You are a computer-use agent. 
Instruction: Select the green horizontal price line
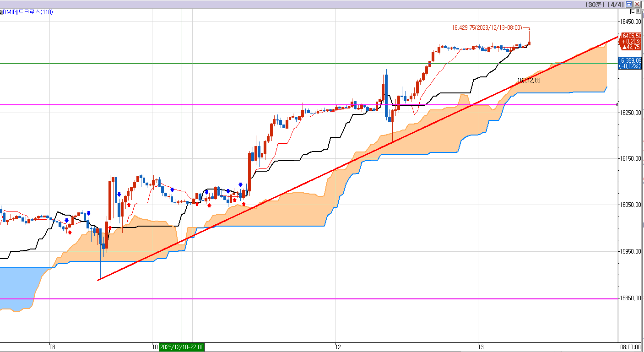pos(309,64)
